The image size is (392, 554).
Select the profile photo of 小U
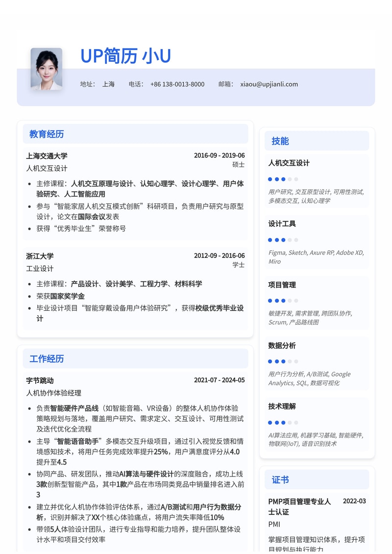(x=47, y=69)
